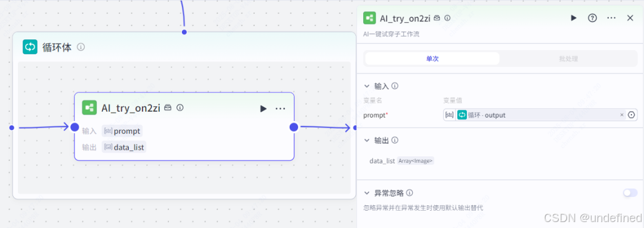
Task: Run the AI_try_on2zi node from canvas play button
Action: (264, 109)
